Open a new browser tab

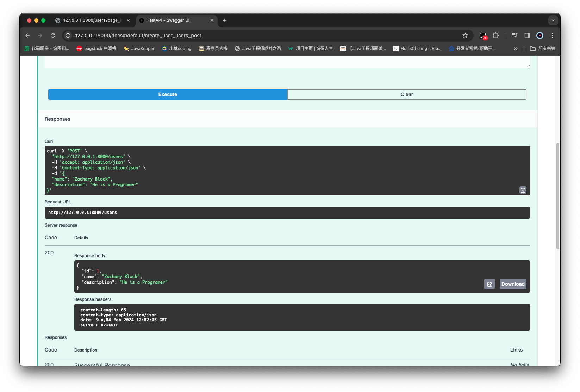pos(225,20)
